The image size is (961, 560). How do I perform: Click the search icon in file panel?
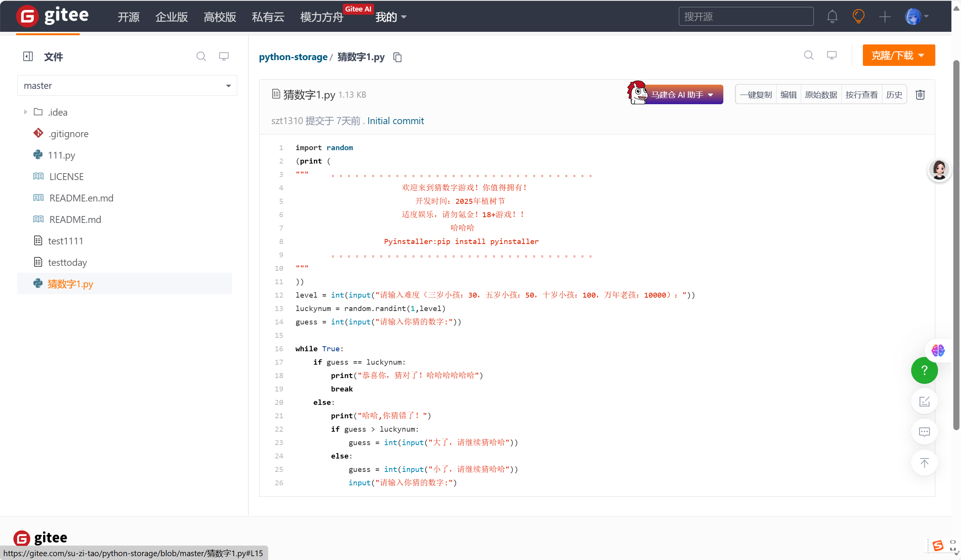[201, 57]
